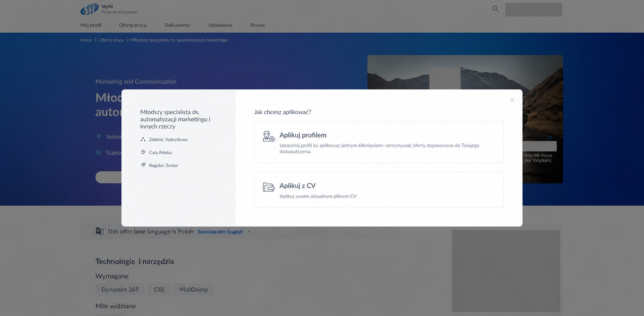The width and height of the screenshot is (644, 316).
Task: Click the profile person icon in Aplikuj profilem
Action: (269, 136)
